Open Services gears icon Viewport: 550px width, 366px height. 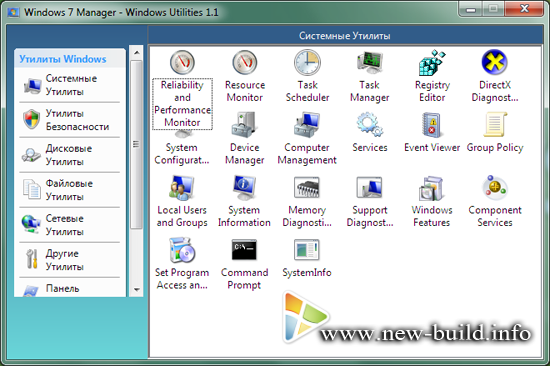(x=369, y=125)
